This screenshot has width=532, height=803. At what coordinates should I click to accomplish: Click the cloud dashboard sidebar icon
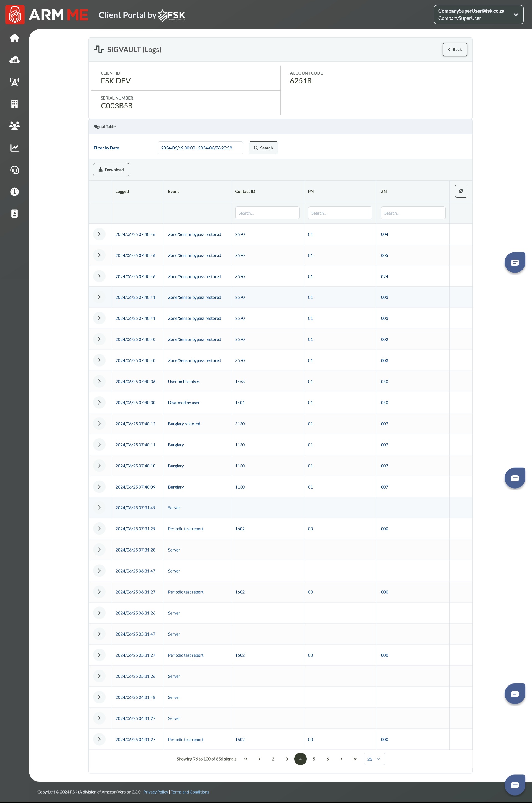[14, 60]
